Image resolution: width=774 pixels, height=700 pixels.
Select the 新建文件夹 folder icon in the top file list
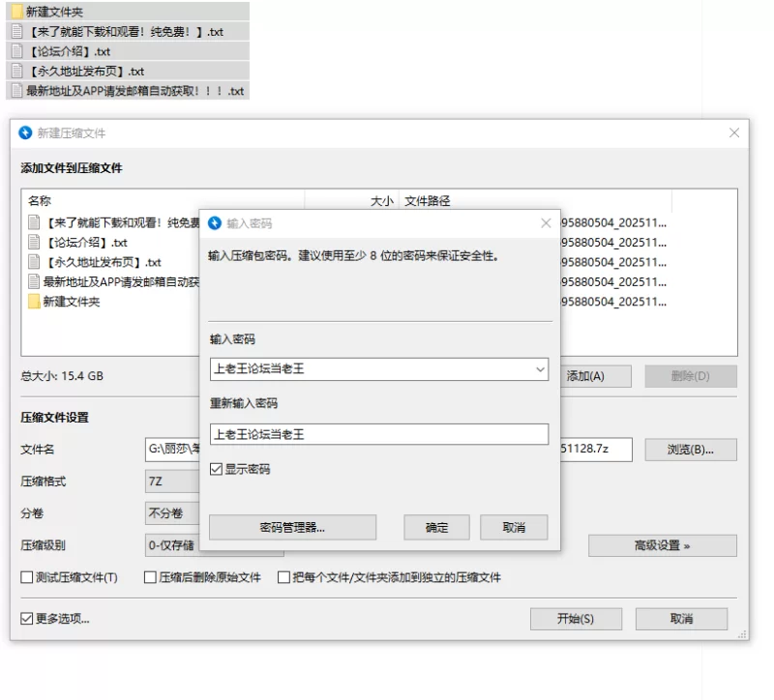coord(17,12)
